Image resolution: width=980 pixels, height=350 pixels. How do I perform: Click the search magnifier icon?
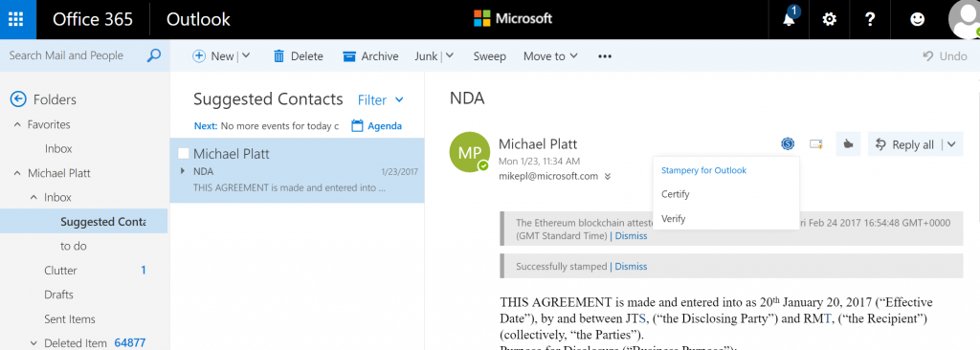pos(153,55)
